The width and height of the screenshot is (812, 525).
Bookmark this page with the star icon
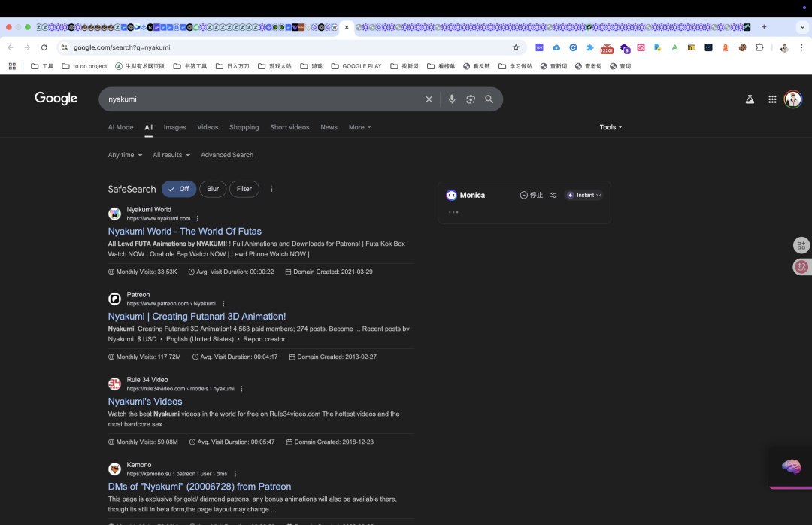tap(516, 47)
